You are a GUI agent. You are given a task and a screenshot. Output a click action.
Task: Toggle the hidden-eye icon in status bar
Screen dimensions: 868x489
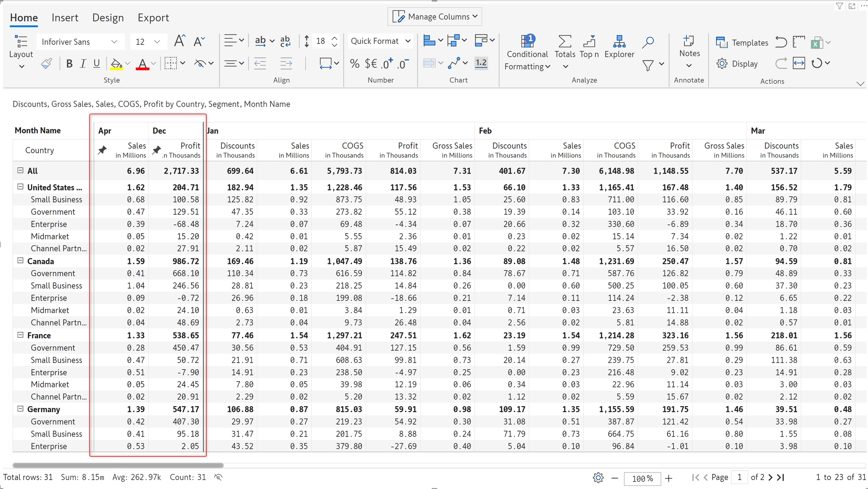(218, 477)
